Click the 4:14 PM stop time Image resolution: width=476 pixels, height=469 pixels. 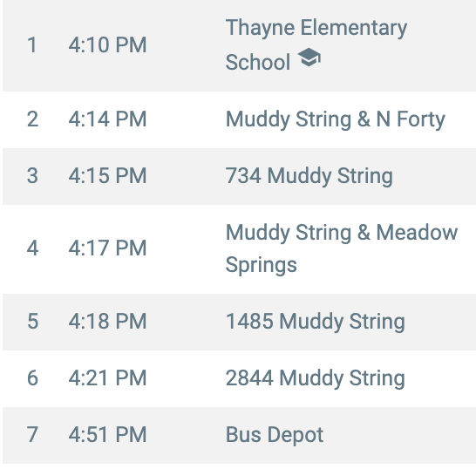pos(107,119)
